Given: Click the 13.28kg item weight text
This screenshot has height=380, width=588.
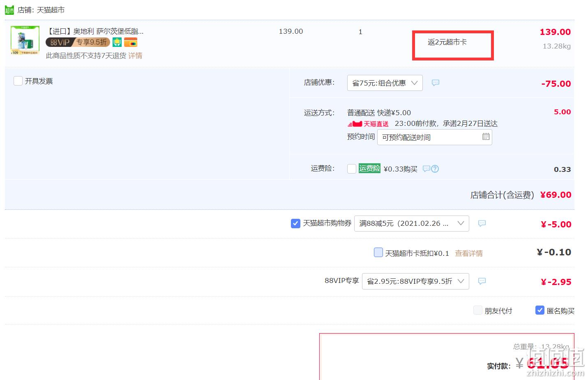Looking at the screenshot, I should tap(557, 46).
